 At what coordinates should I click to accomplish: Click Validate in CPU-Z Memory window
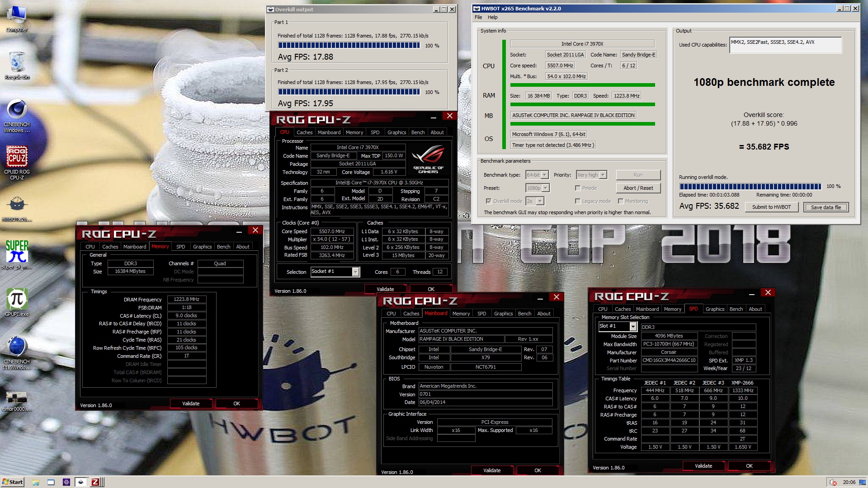click(191, 404)
